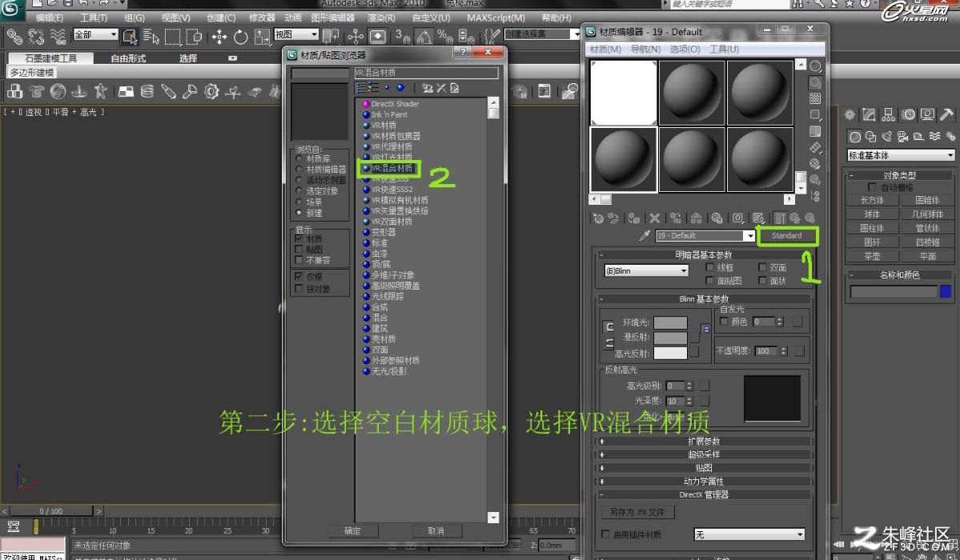960x560 pixels.
Task: Expand the 扩展参数 rollout
Action: click(x=704, y=442)
